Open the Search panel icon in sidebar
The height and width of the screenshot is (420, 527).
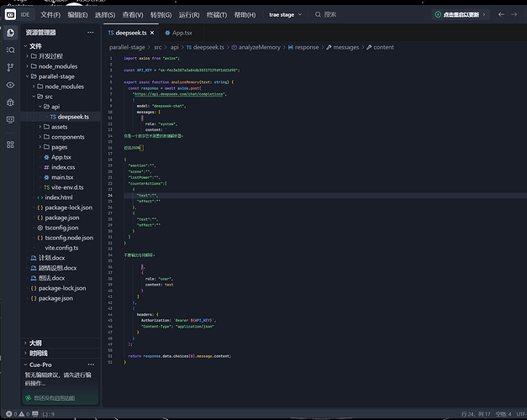point(10,50)
